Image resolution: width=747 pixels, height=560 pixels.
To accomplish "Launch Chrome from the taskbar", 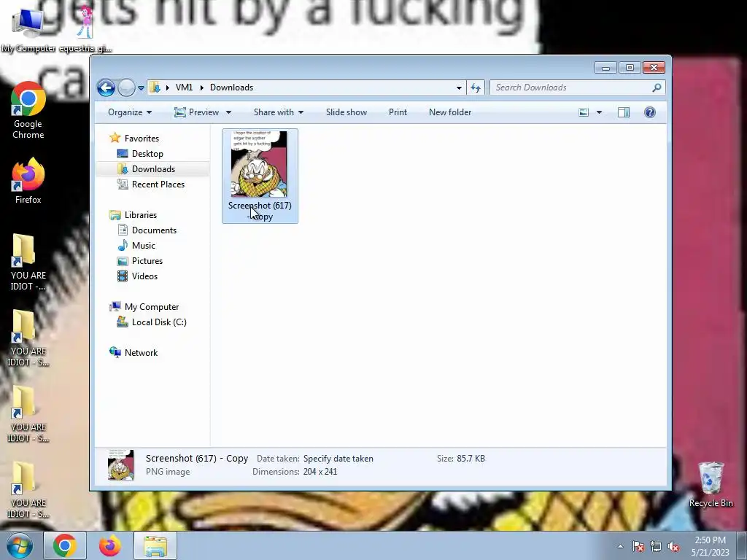I will pyautogui.click(x=65, y=545).
